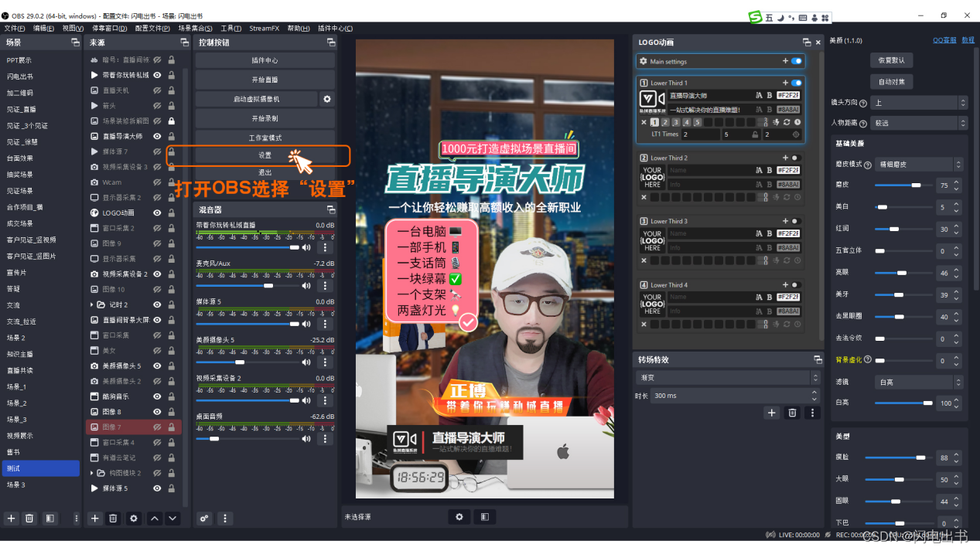This screenshot has width=980, height=551.
Task: Hide the 直播导演大师 source
Action: [157, 136]
